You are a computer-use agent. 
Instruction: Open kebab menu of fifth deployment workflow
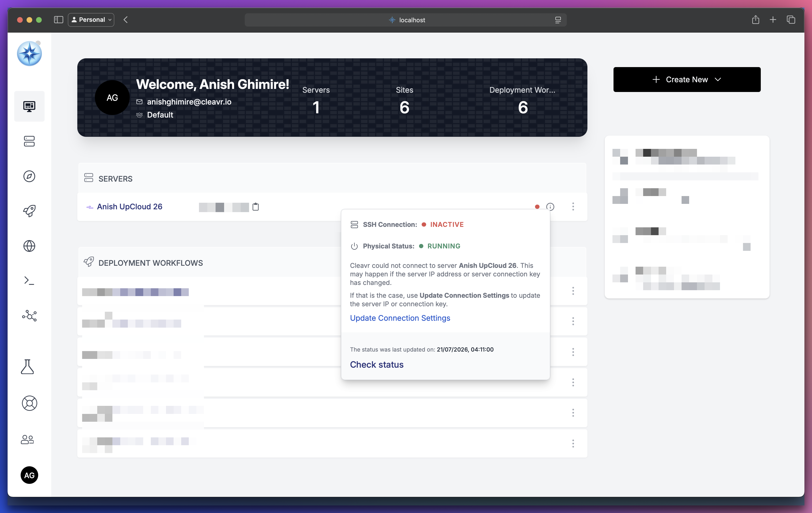tap(573, 413)
